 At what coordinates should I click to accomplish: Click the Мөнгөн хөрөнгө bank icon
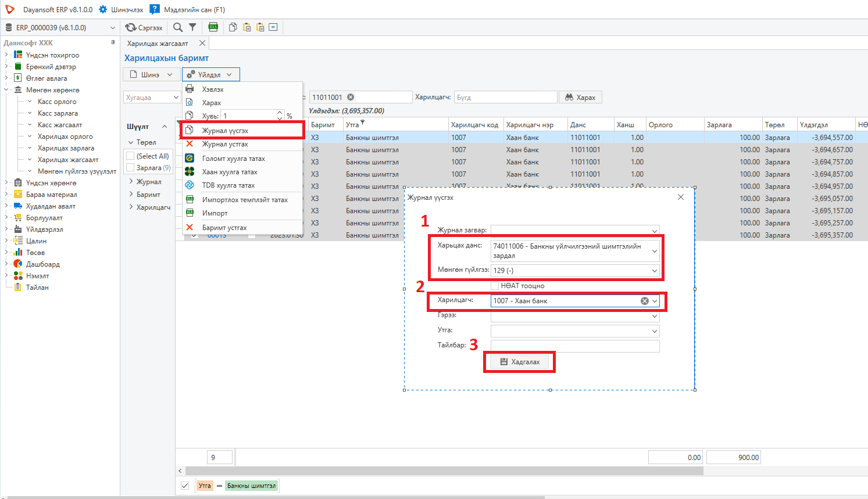[x=18, y=89]
